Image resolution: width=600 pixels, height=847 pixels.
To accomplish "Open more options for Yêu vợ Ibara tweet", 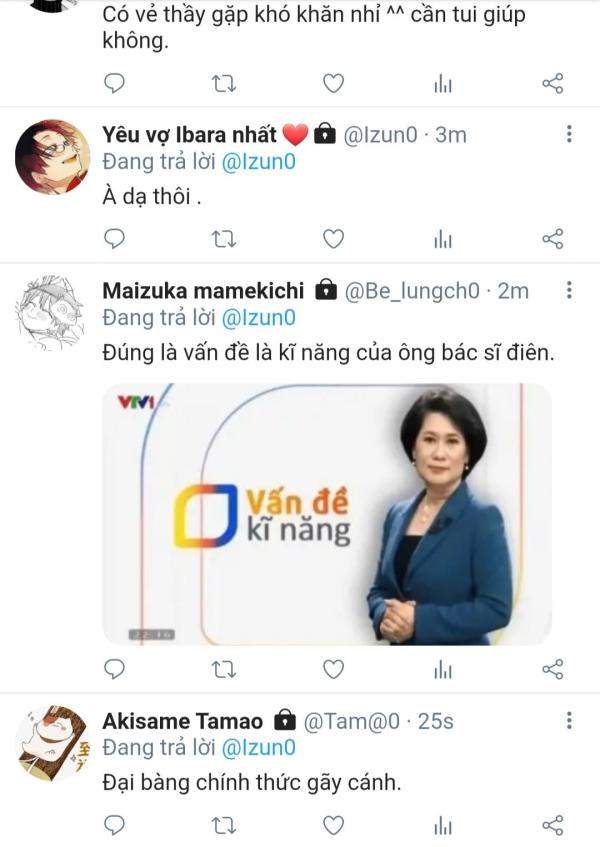I will point(569,134).
